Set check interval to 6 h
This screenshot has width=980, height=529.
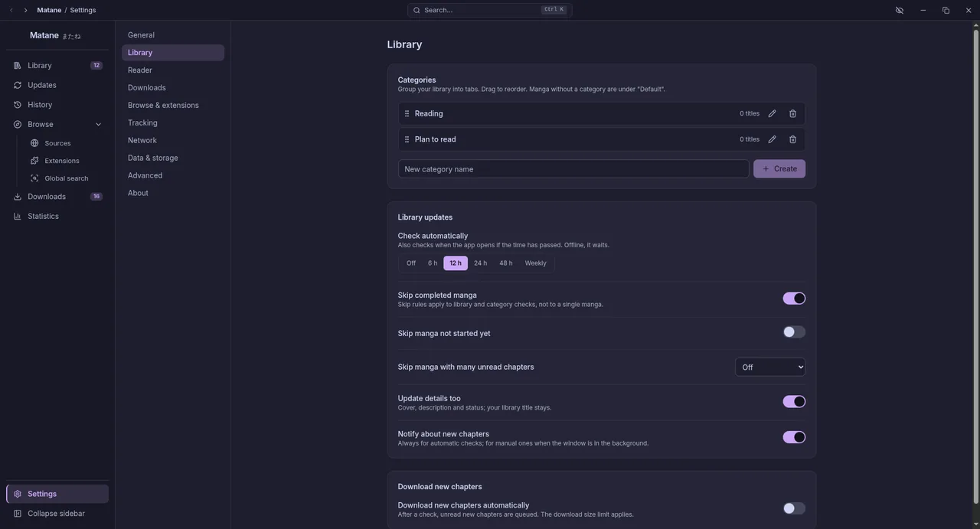pos(433,263)
